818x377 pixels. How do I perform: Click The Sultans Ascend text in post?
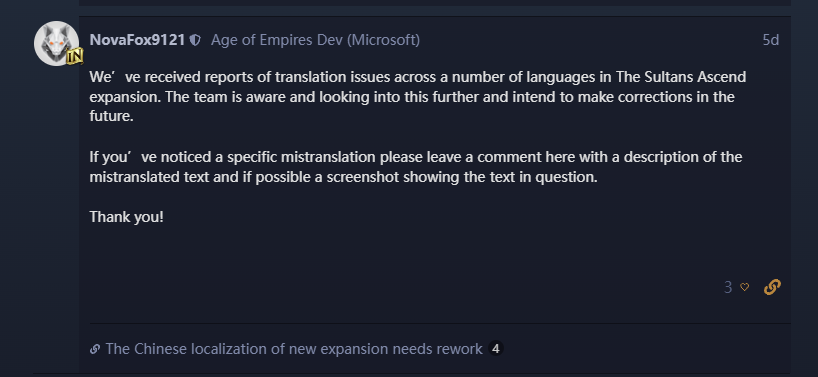pos(681,77)
